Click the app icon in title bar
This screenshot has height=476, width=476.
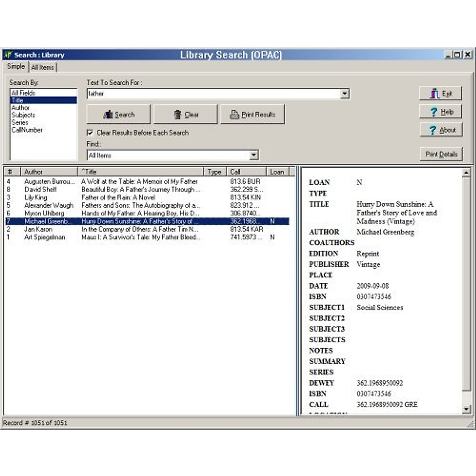[x=8, y=55]
